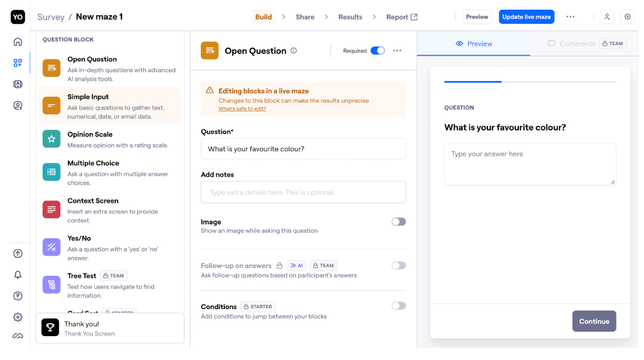This screenshot has width=644, height=360.
Task: Open the top bar overflow menu
Action: 571,17
